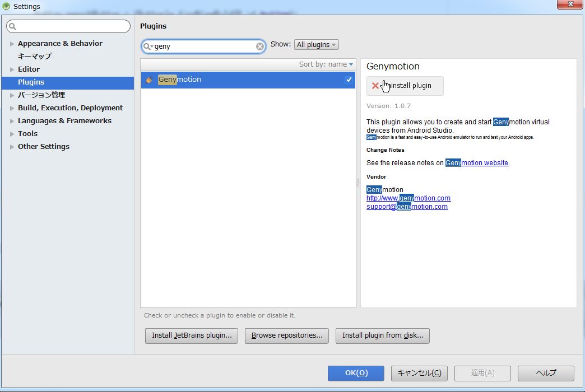Screen dimensions: 585x392
Task: Uncheck the Genymotion plugin checkbox
Action: point(349,80)
